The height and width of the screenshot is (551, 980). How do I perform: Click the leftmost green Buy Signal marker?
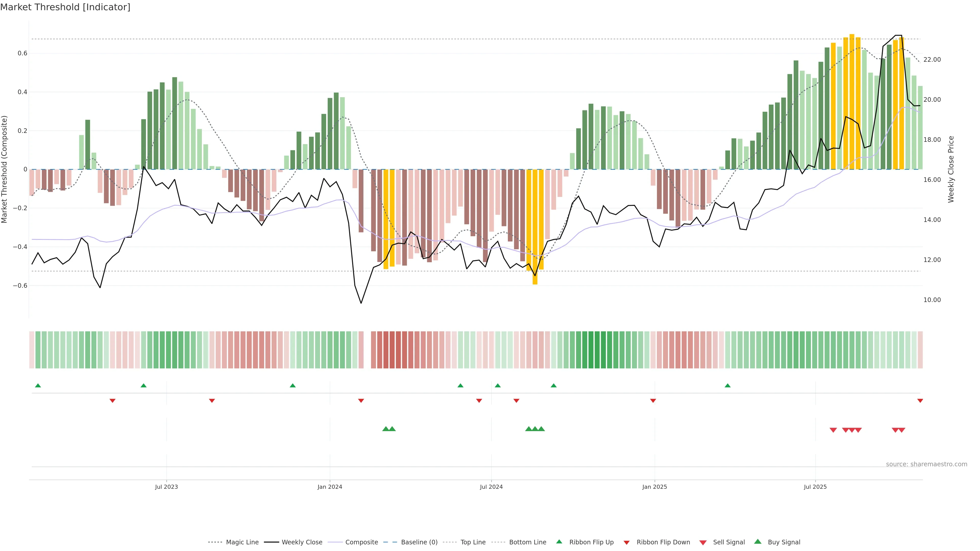(x=386, y=429)
